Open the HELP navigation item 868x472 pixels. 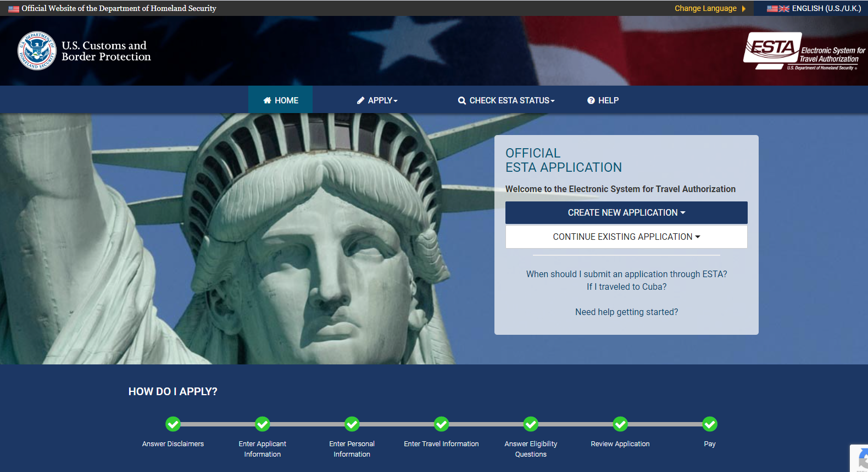pos(603,100)
